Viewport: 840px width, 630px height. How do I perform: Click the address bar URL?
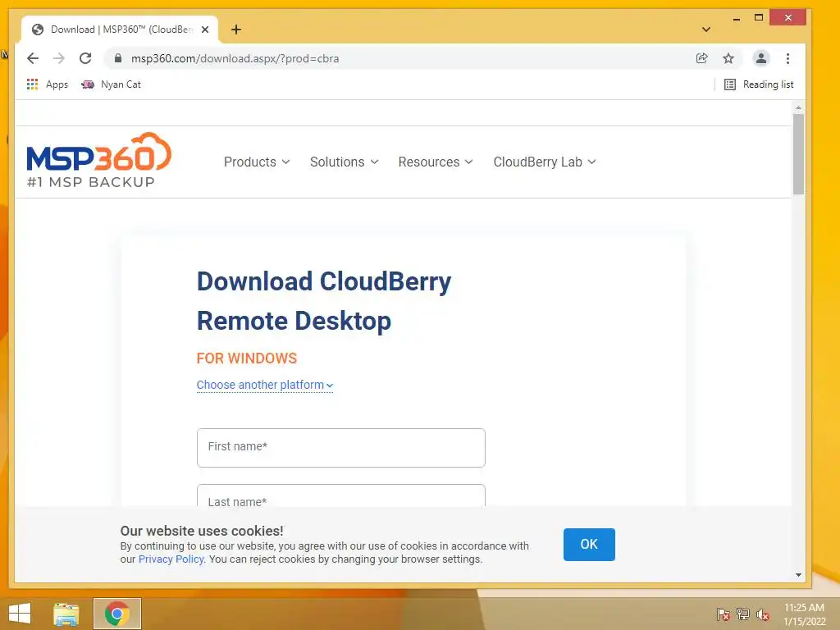235,58
